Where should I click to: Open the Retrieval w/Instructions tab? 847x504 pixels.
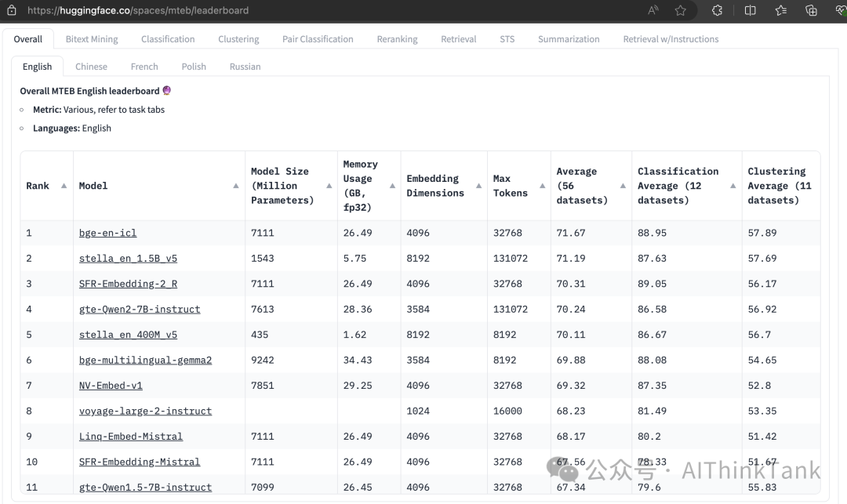671,39
